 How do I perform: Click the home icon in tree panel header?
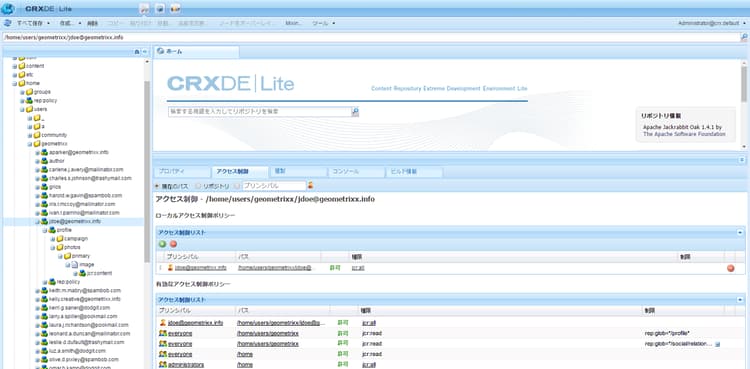click(x=137, y=51)
